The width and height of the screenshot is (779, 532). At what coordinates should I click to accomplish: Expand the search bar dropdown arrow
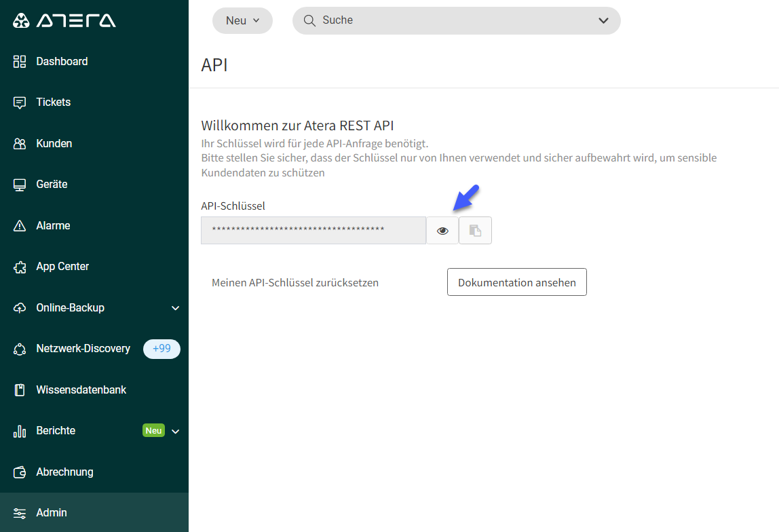(x=603, y=20)
